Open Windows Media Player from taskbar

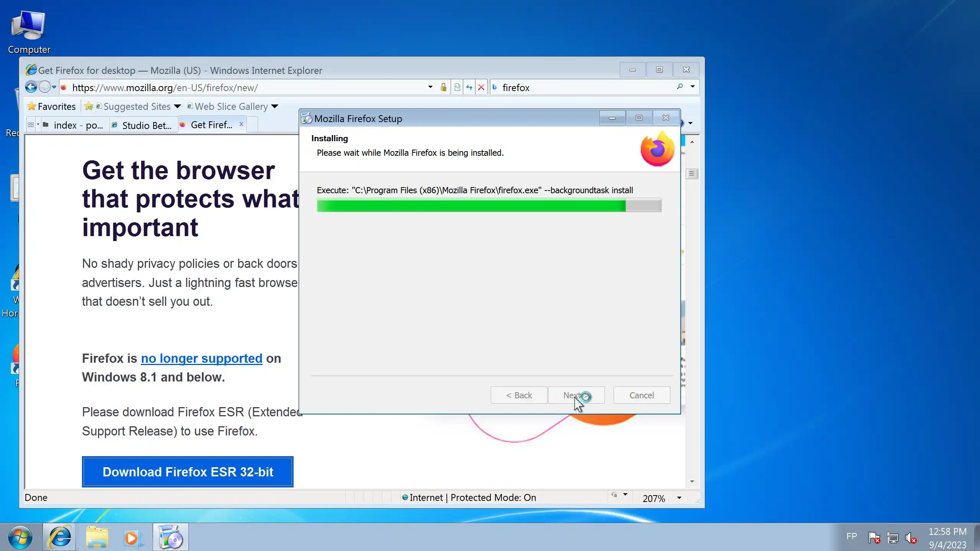click(x=132, y=538)
